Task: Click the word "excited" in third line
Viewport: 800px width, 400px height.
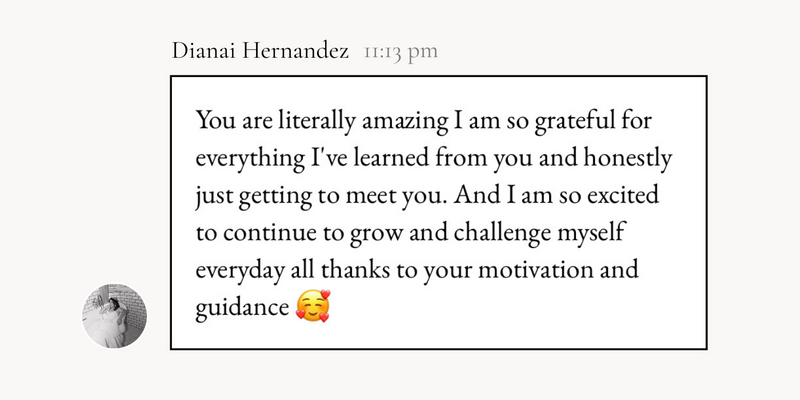Action: point(623,195)
